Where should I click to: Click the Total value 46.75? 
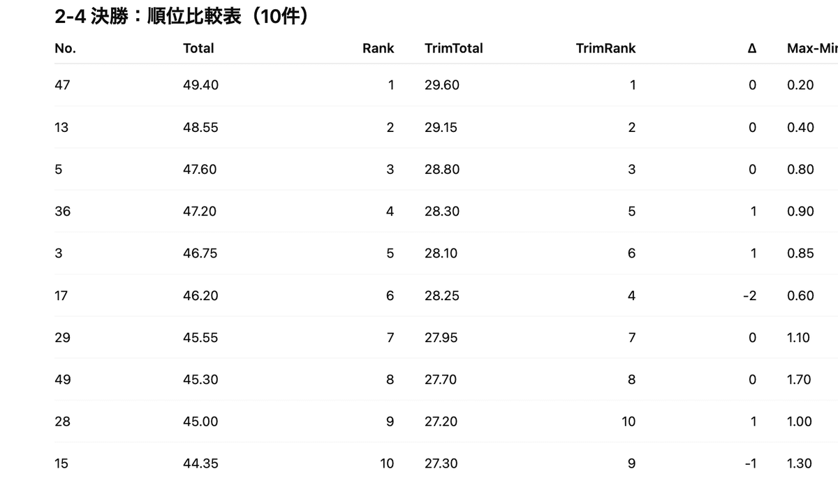pyautogui.click(x=200, y=253)
